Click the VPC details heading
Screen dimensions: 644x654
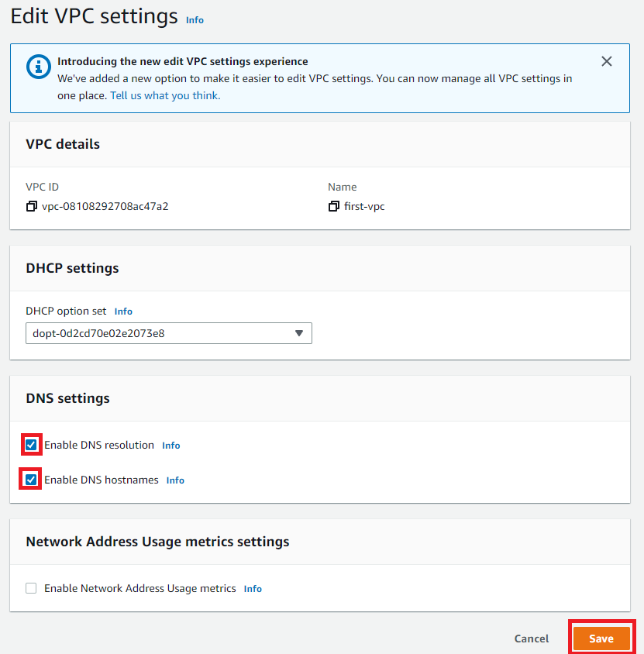(63, 144)
